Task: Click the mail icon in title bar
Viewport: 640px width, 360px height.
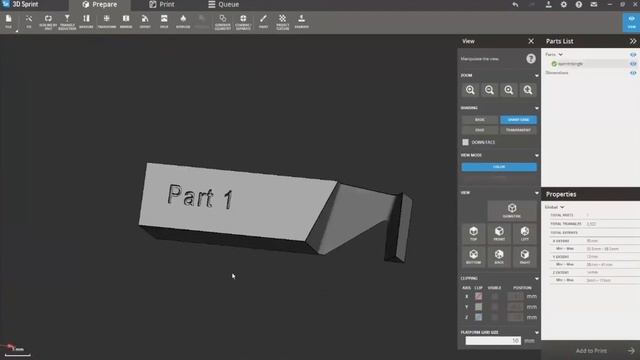Action: coord(594,4)
